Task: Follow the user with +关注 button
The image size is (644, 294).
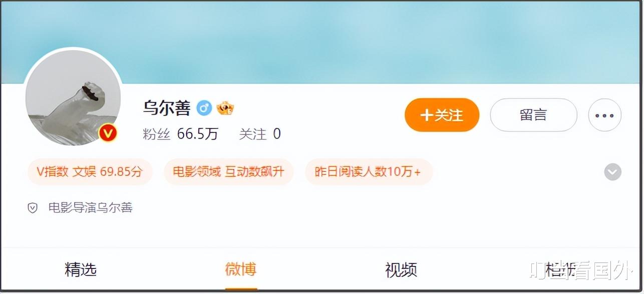Action: (x=442, y=115)
